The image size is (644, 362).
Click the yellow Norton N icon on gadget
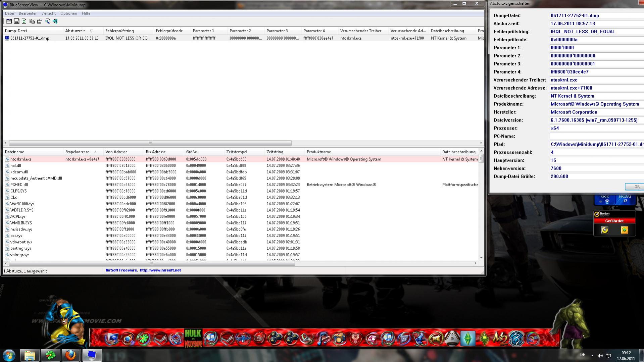coord(604,230)
